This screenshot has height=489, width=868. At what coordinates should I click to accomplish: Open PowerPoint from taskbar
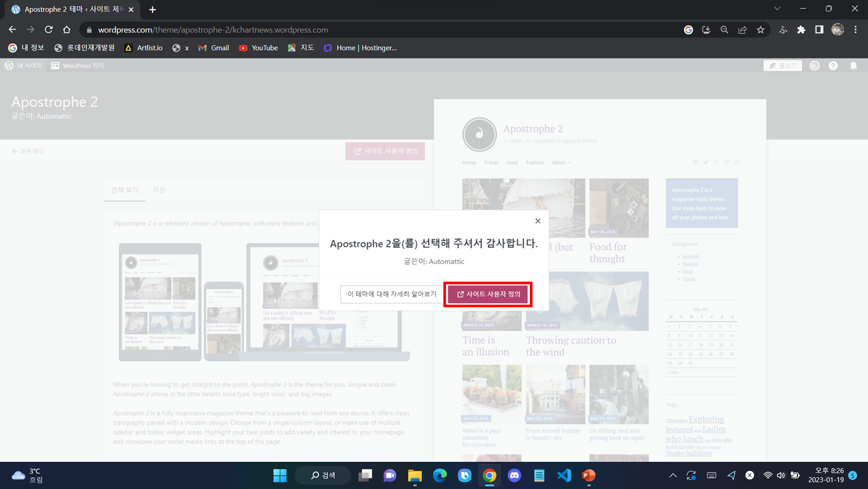pyautogui.click(x=589, y=475)
